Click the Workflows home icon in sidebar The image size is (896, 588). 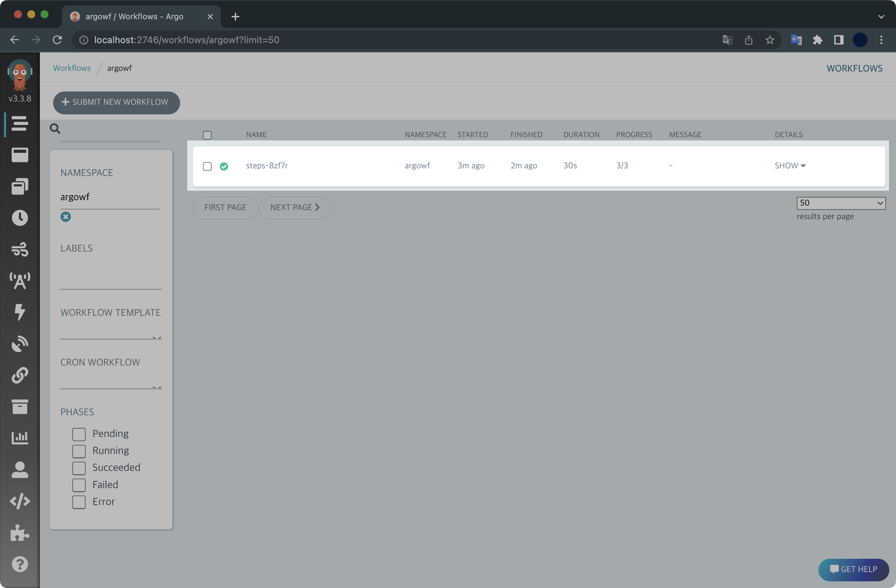[x=20, y=123]
